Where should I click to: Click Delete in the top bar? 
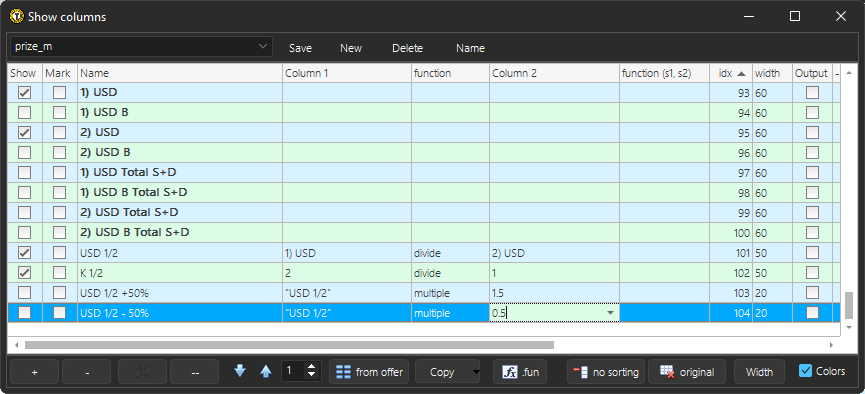point(407,48)
